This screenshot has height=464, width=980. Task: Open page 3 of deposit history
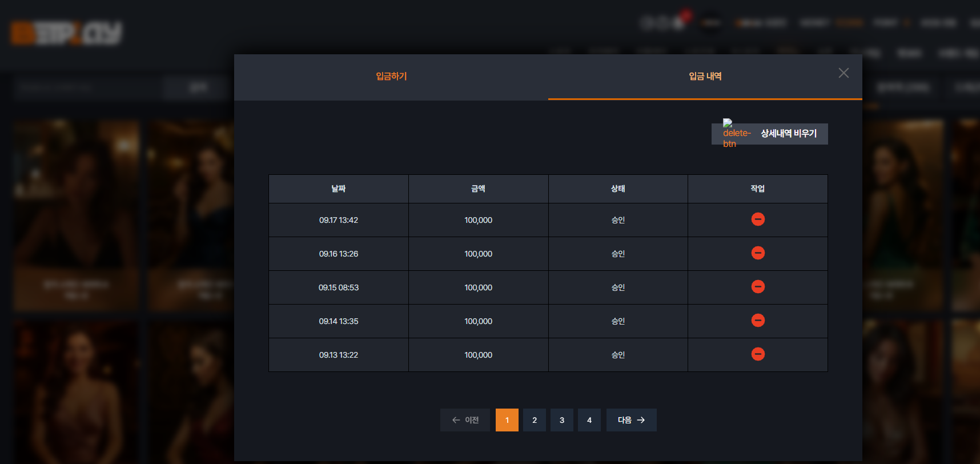pos(562,420)
